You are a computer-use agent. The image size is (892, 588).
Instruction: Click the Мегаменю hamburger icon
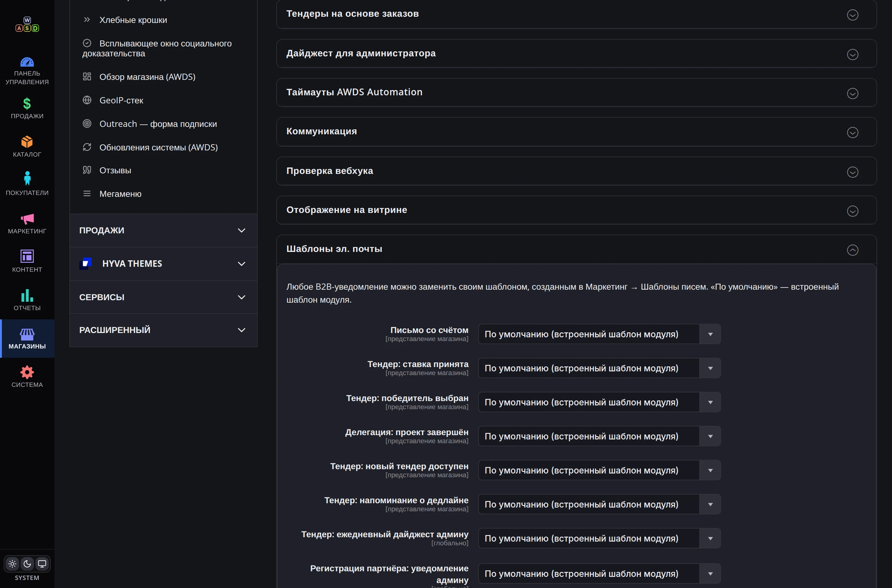pos(87,193)
